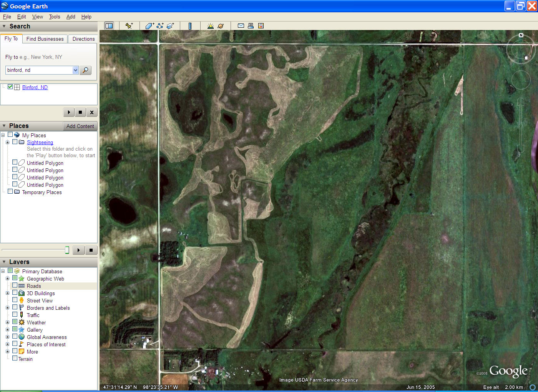Check the Temporary Places checkbox
The height and width of the screenshot is (392, 538).
pos(10,191)
